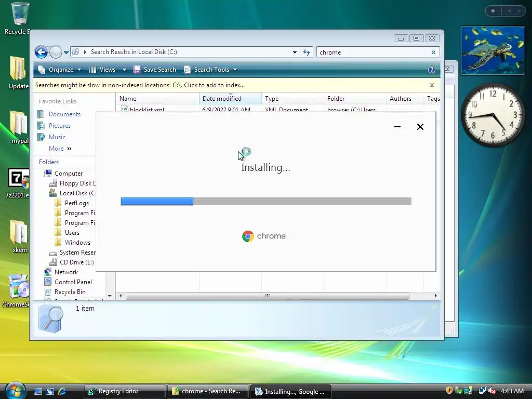The height and width of the screenshot is (399, 532).
Task: Select CD Drive (E:) in tree
Action: coord(71,262)
